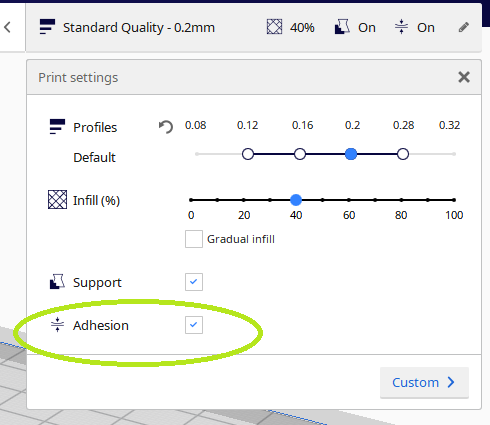The image size is (490, 425).
Task: Collapse panel with the left chevron arrow
Action: (7, 27)
